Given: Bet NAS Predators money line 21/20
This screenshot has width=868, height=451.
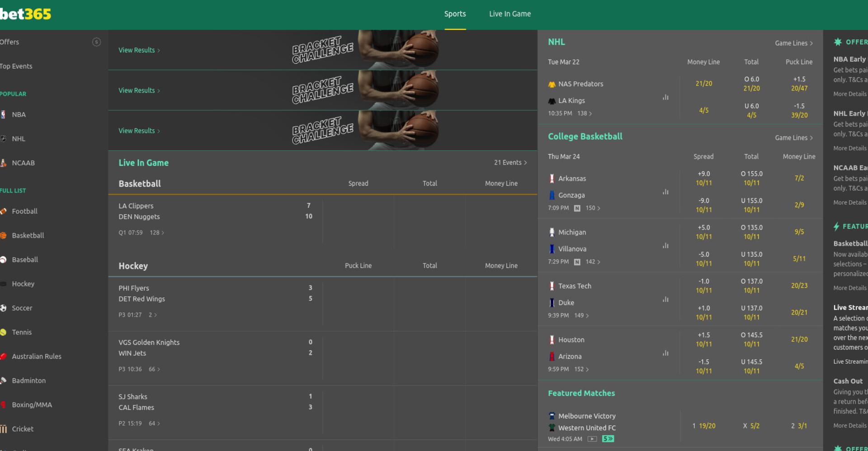Looking at the screenshot, I should pos(703,84).
